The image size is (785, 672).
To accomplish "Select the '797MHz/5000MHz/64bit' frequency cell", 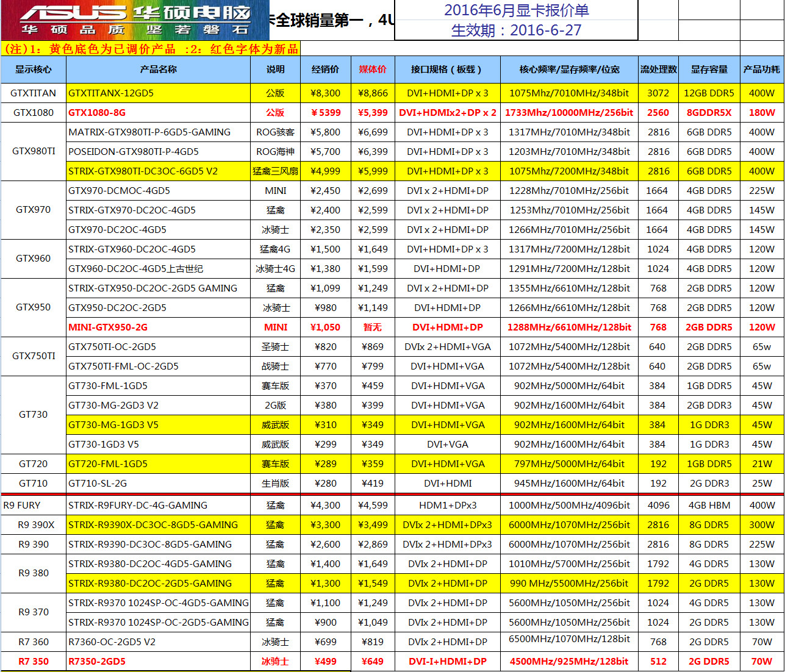I will (570, 464).
